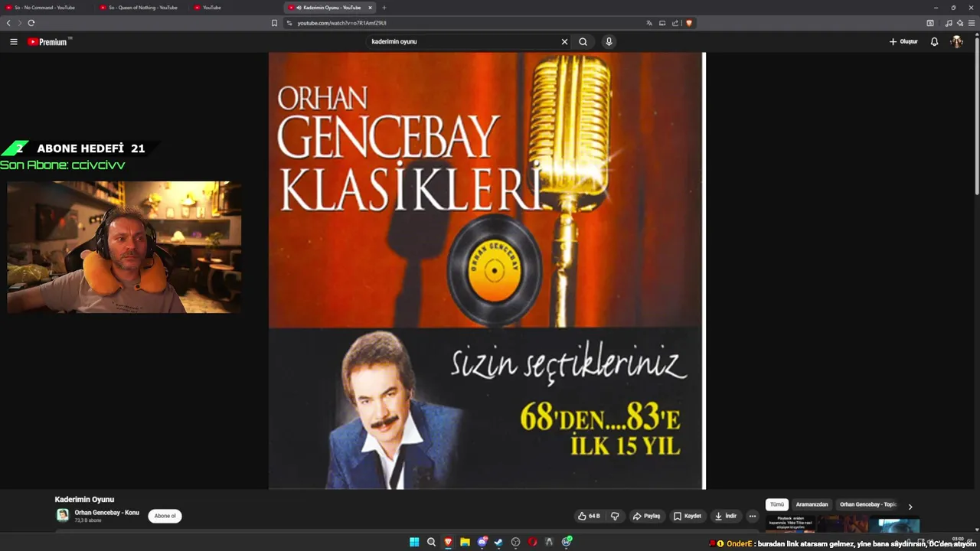Open Playback suggested video thumbnail
This screenshot has width=980, height=551.
(x=790, y=523)
